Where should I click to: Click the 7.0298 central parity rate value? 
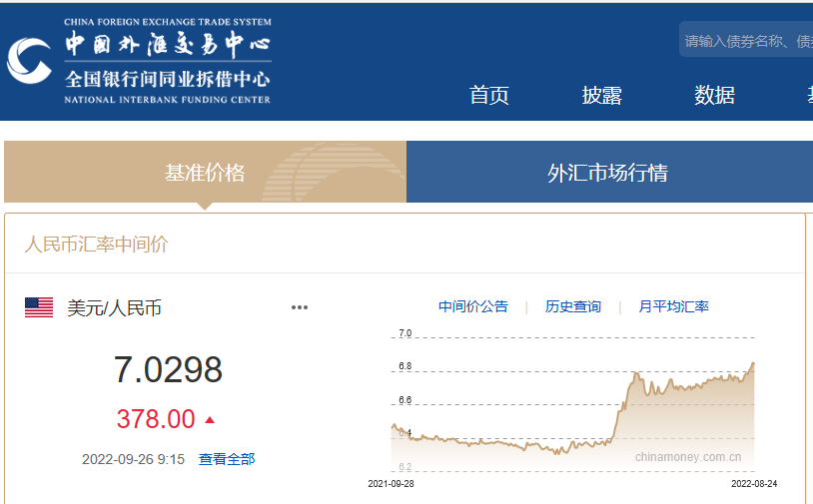[x=168, y=370]
